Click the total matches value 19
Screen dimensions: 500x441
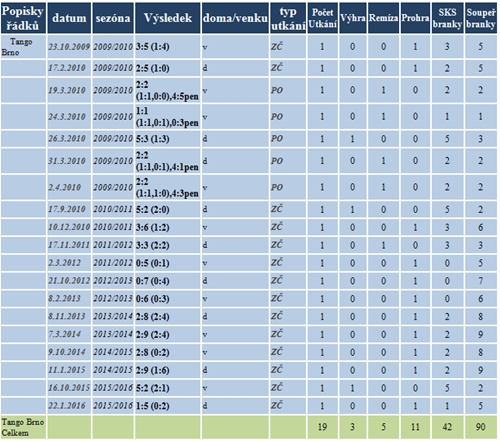point(322,427)
